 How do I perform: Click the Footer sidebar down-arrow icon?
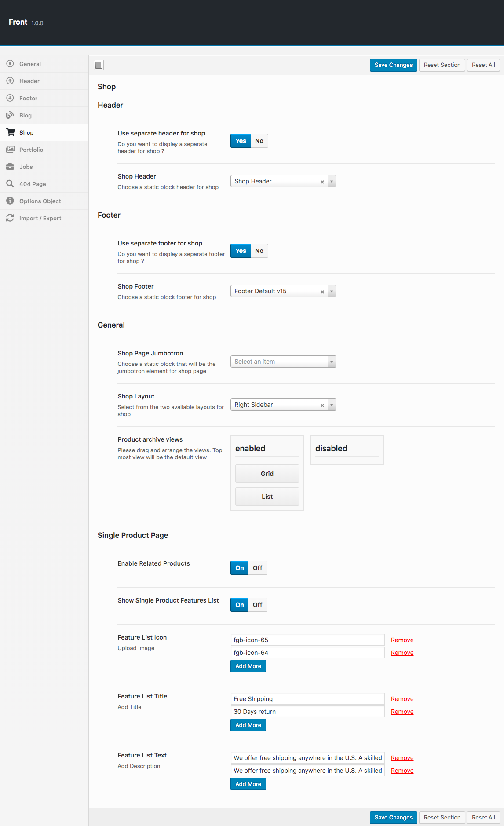point(10,98)
